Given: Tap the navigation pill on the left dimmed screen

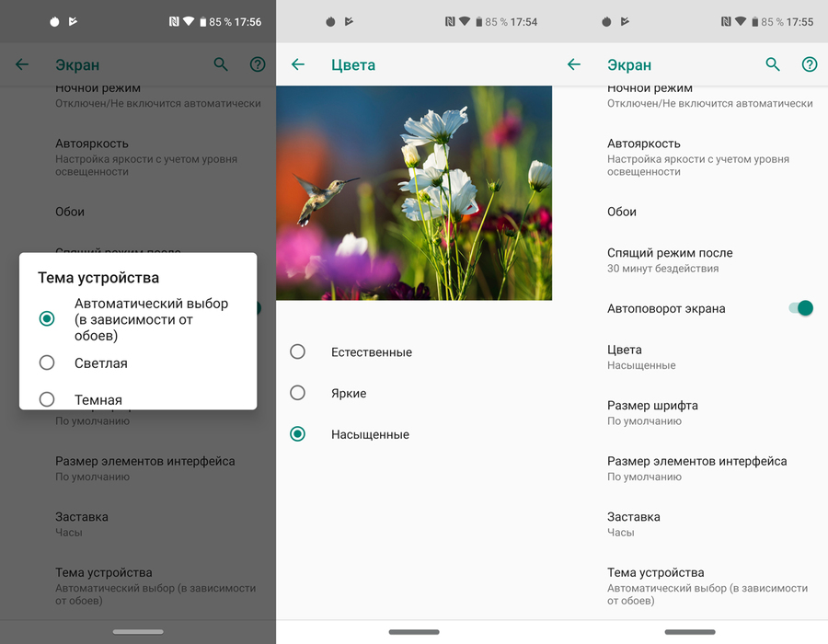Looking at the screenshot, I should [138, 632].
